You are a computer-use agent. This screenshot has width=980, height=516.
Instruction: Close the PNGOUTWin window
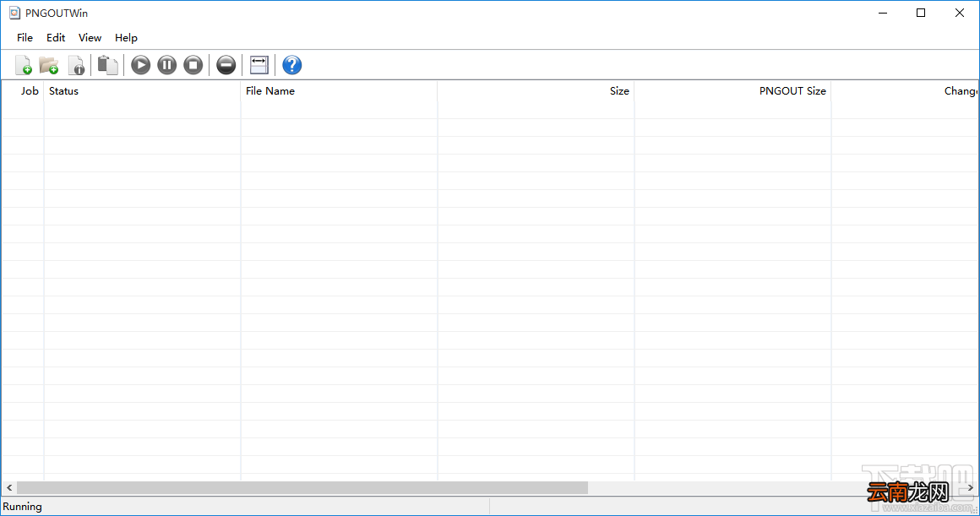click(x=960, y=14)
